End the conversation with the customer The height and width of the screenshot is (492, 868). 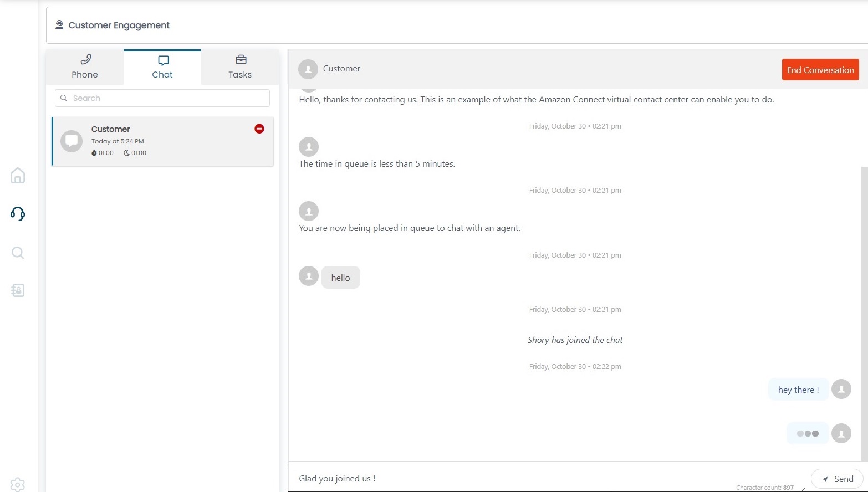(820, 70)
